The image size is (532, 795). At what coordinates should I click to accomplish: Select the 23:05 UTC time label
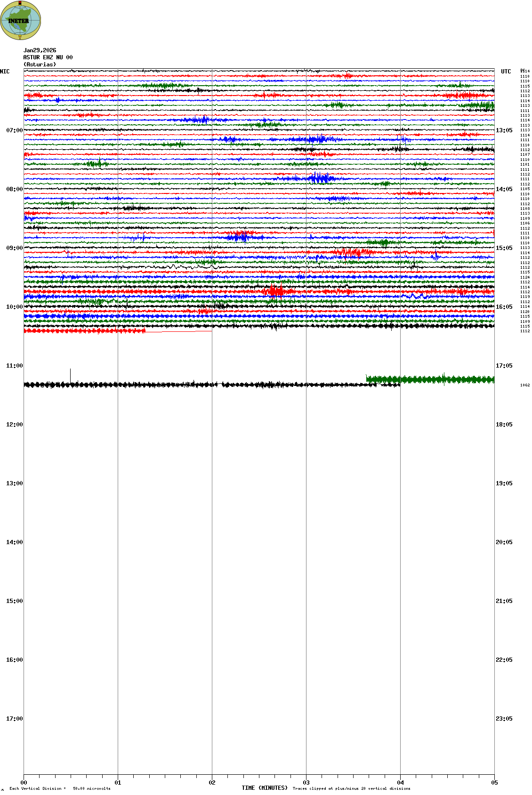[x=504, y=719]
